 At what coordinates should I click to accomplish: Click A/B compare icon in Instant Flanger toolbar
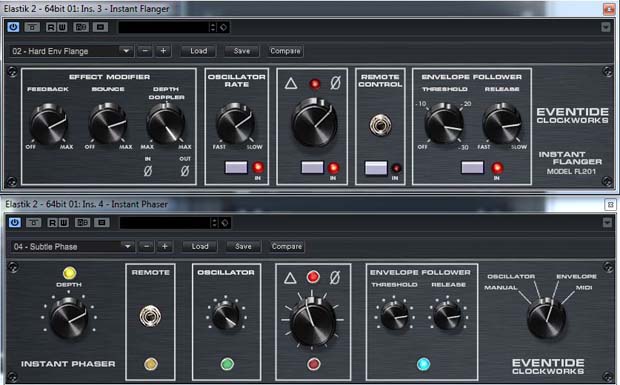click(x=81, y=27)
